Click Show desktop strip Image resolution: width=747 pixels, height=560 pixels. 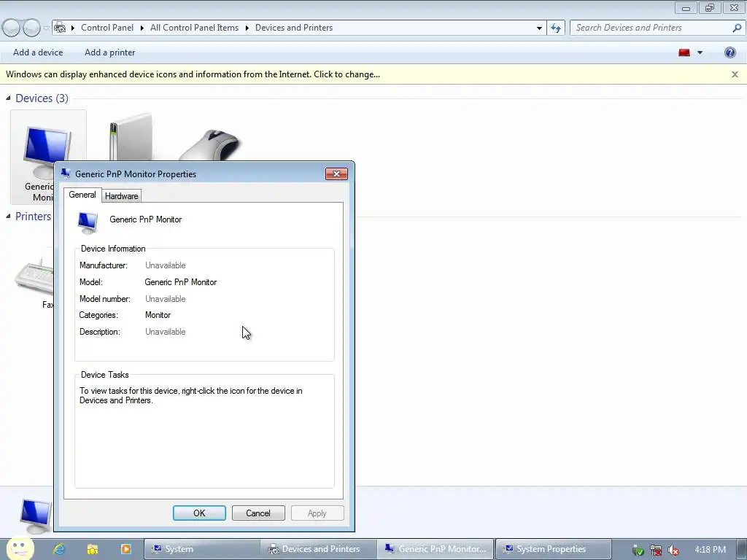(742, 549)
